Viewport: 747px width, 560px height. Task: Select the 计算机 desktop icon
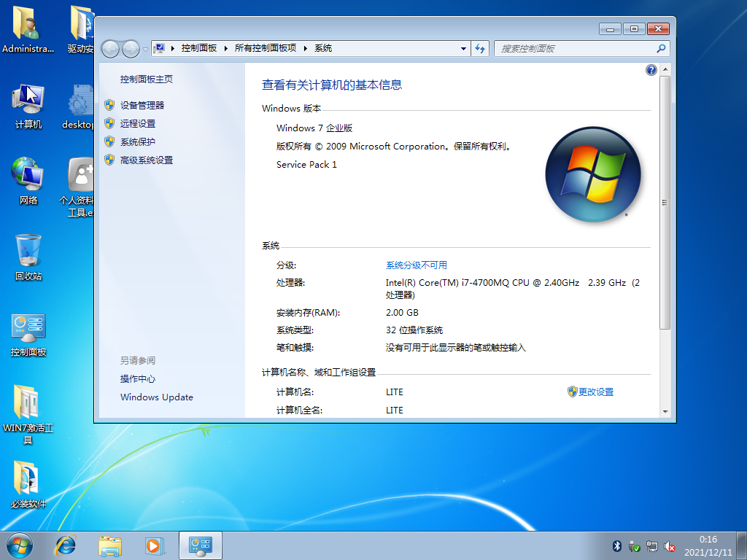[x=28, y=107]
